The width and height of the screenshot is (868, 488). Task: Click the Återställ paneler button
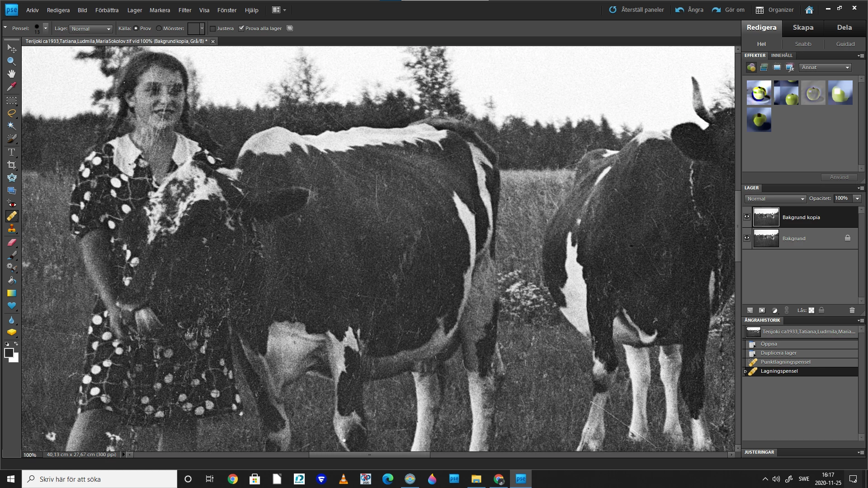[x=637, y=10]
